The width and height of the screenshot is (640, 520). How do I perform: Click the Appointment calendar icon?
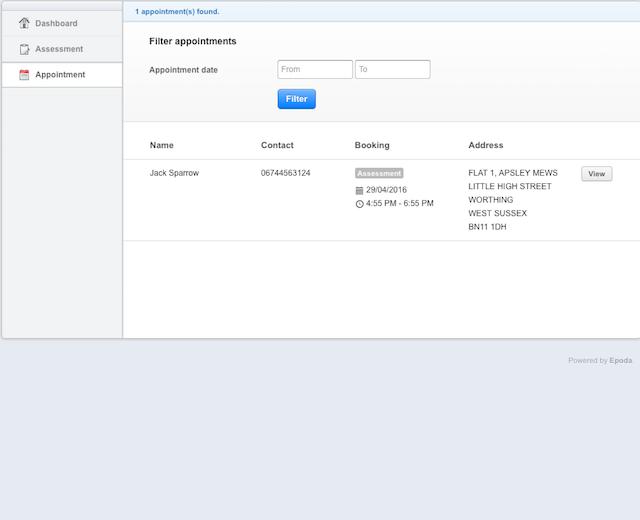click(24, 75)
